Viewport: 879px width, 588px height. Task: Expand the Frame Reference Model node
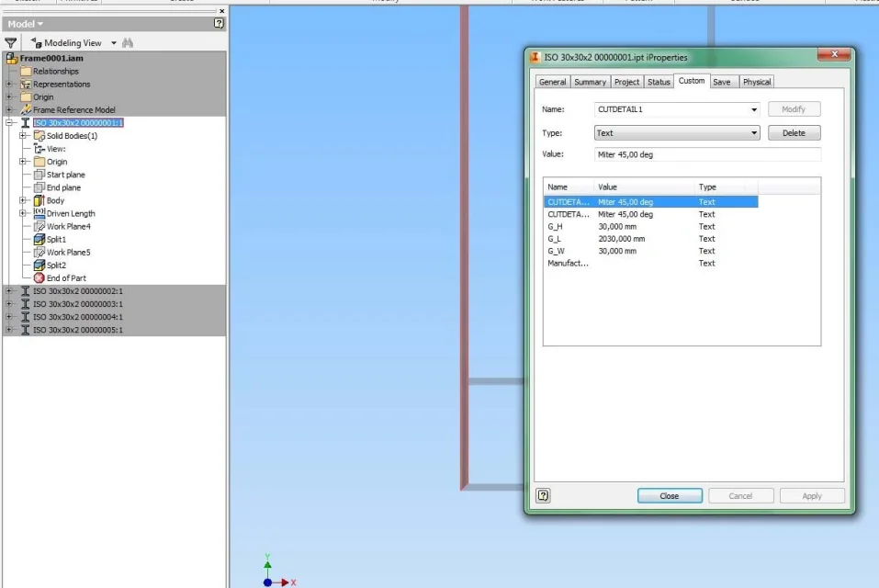[9, 110]
